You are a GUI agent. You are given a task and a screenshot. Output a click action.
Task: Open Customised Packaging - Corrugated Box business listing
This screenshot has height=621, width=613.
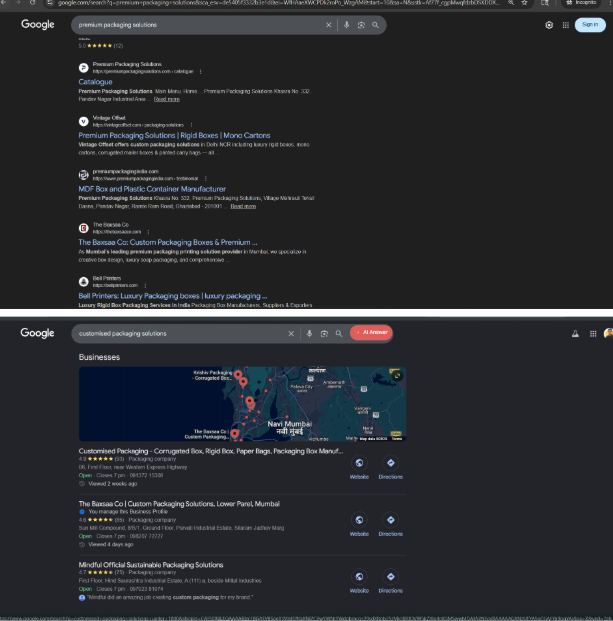[x=211, y=451]
